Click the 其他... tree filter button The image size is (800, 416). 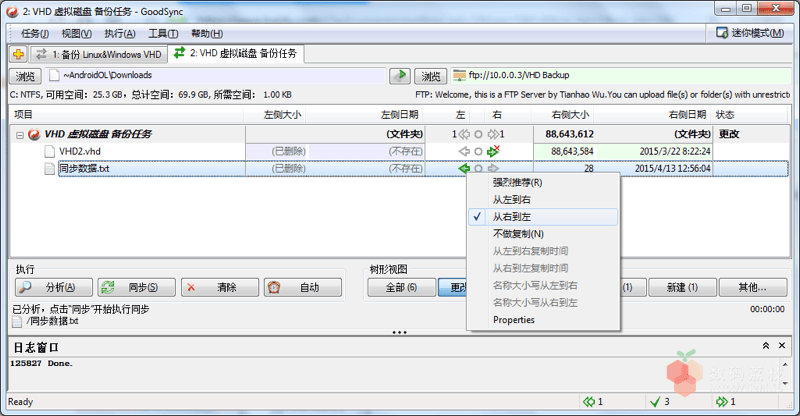(x=753, y=287)
